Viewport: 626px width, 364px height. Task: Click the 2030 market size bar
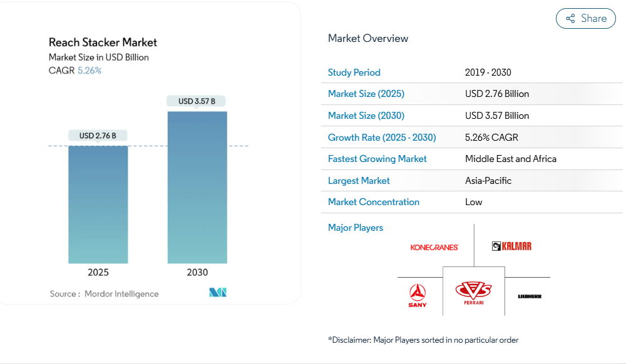point(197,188)
